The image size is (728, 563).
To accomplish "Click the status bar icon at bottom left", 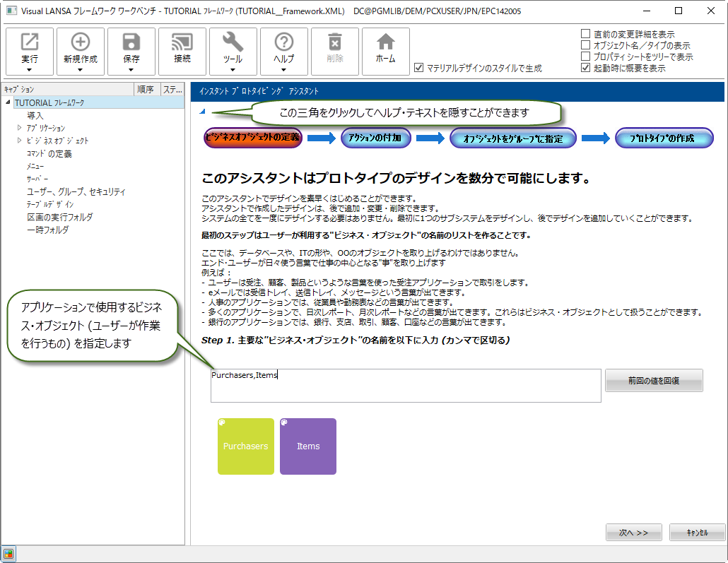I will pos(8,554).
